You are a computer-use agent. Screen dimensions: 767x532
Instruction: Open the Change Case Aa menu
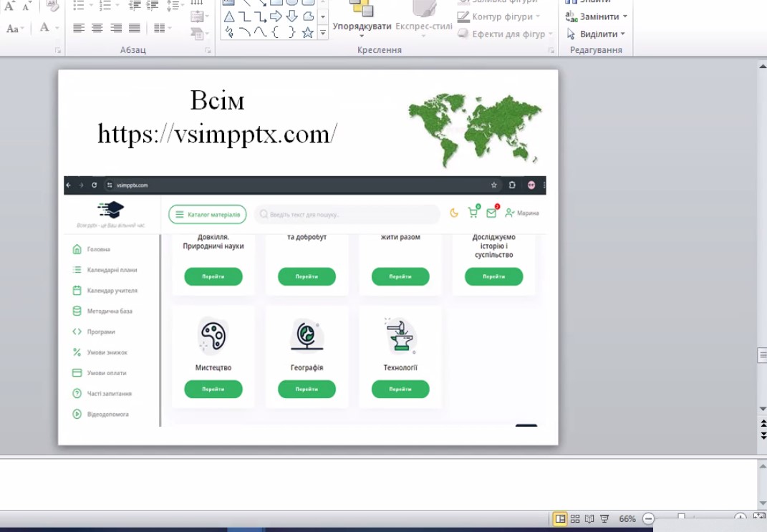tap(15, 29)
